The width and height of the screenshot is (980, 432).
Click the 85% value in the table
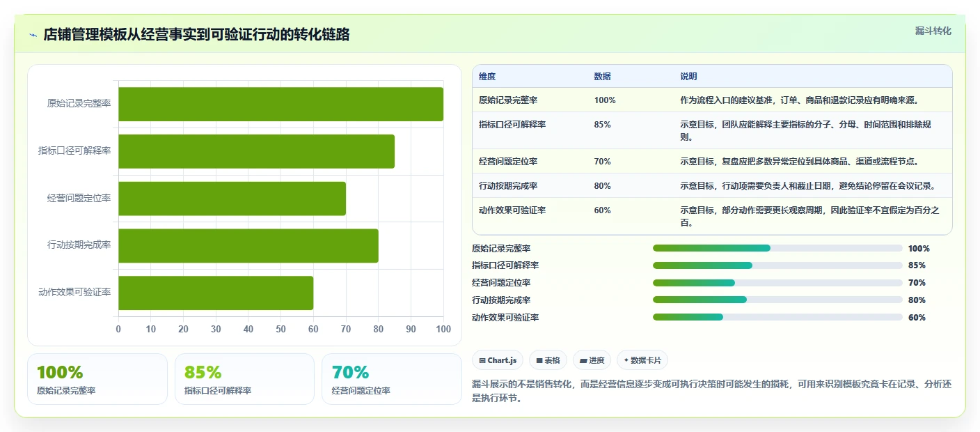click(x=603, y=125)
